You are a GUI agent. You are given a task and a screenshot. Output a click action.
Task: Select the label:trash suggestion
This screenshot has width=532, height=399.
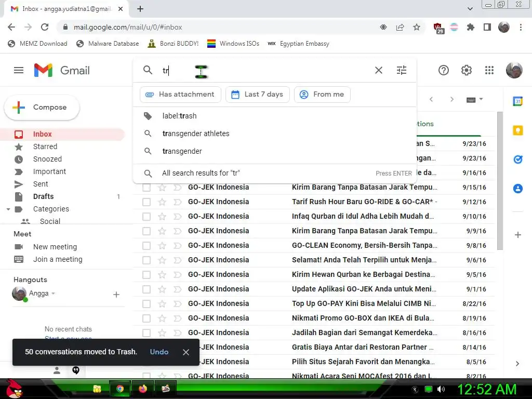pos(275,116)
